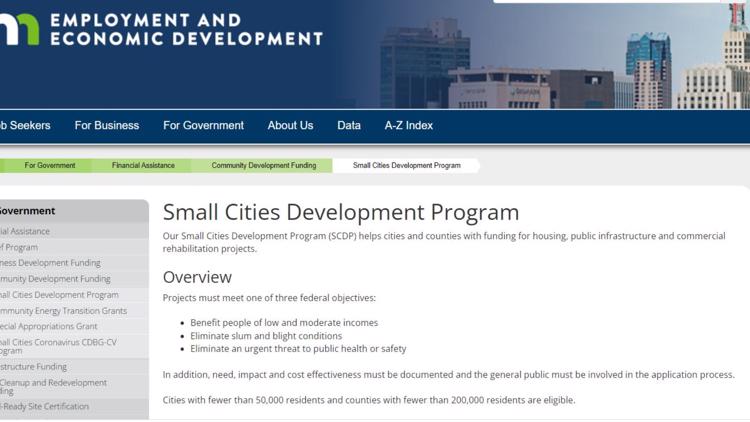This screenshot has height=422, width=750.
Task: Click 'Eliminate an urgent threat to public health' bullet
Action: pos(298,349)
